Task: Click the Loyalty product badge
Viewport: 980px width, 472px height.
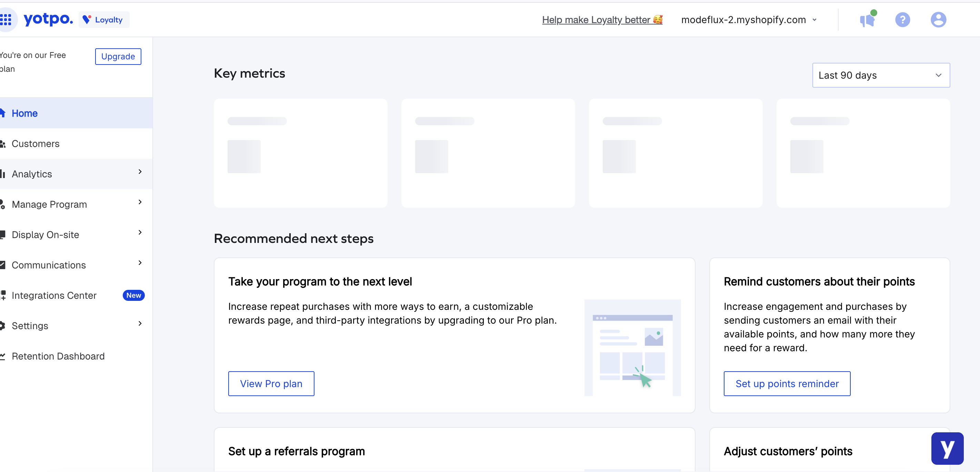Action: pos(104,20)
